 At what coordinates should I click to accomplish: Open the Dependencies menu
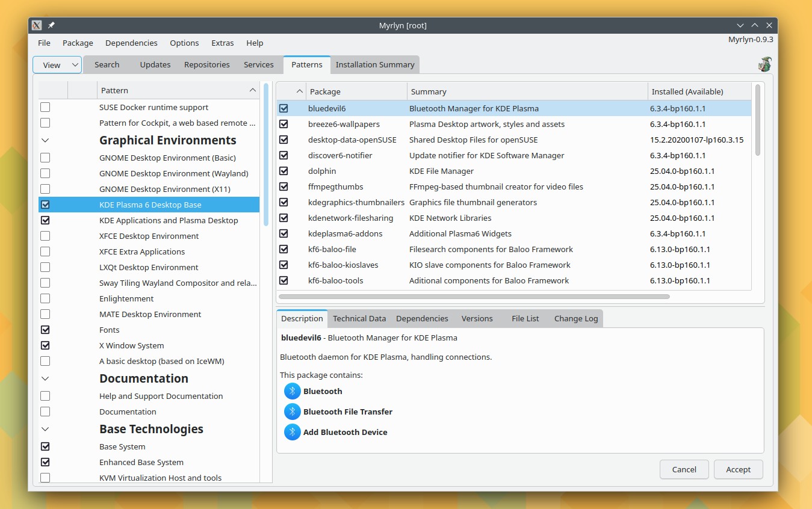(x=131, y=43)
